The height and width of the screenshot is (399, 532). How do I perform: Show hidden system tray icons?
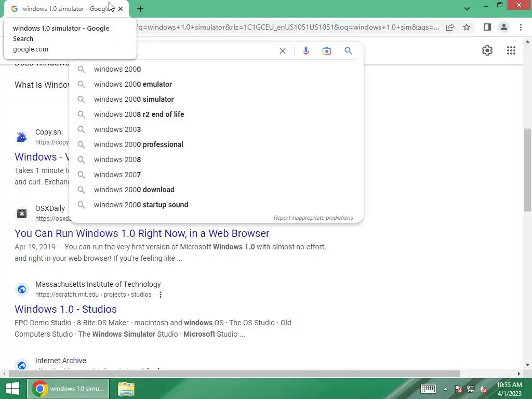[445, 389]
